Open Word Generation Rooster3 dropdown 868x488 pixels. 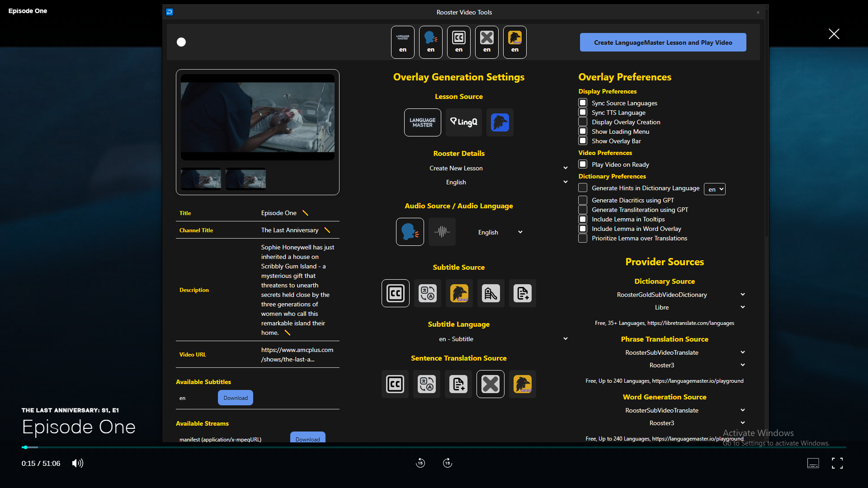[x=665, y=423]
